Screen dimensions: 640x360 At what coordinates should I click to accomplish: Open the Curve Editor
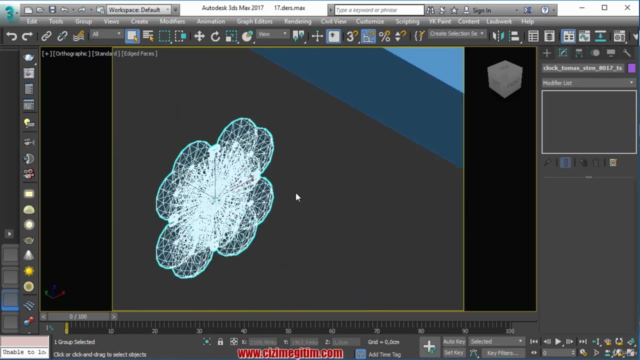coord(584,36)
